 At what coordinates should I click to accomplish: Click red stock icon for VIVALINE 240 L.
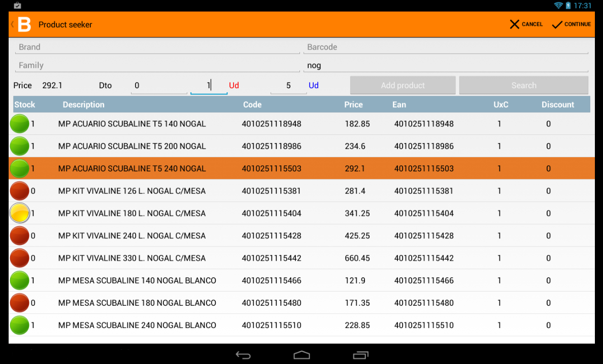(19, 235)
